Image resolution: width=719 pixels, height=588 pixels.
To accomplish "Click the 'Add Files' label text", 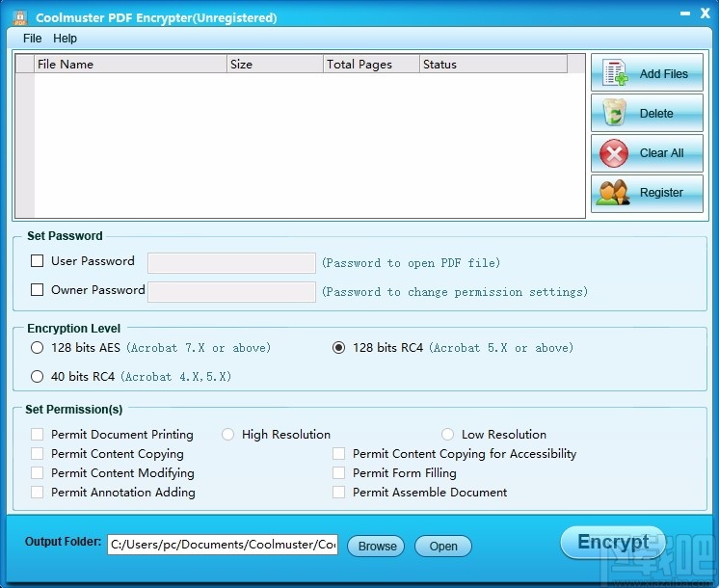I will [663, 74].
